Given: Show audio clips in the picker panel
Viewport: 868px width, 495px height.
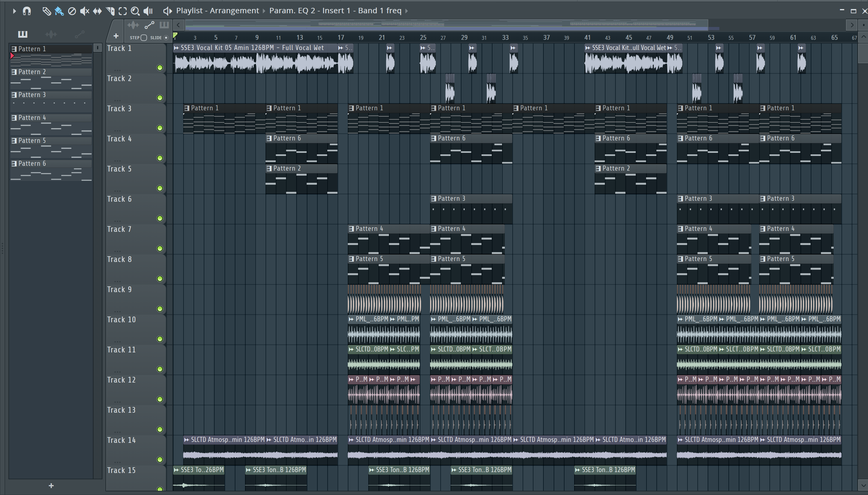Looking at the screenshot, I should point(51,34).
